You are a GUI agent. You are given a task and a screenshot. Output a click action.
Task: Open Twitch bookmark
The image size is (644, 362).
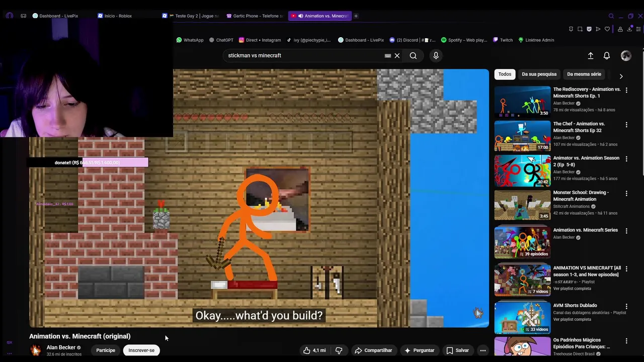(503, 40)
